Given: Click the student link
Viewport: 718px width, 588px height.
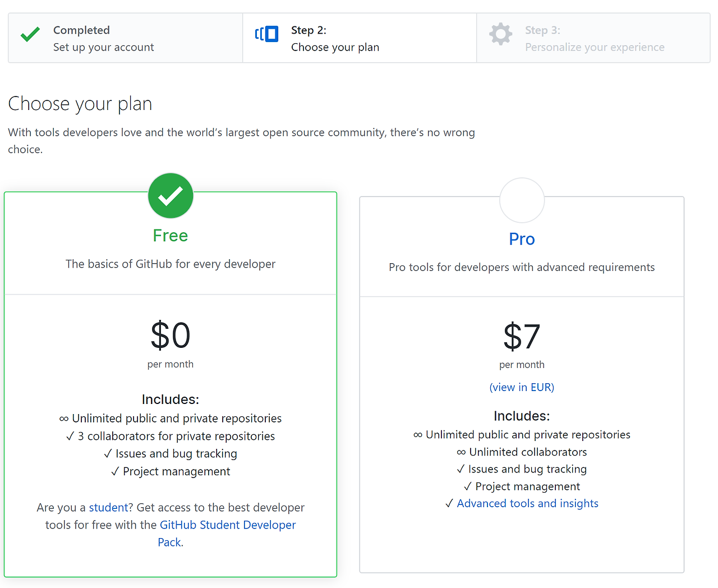Looking at the screenshot, I should click(109, 508).
